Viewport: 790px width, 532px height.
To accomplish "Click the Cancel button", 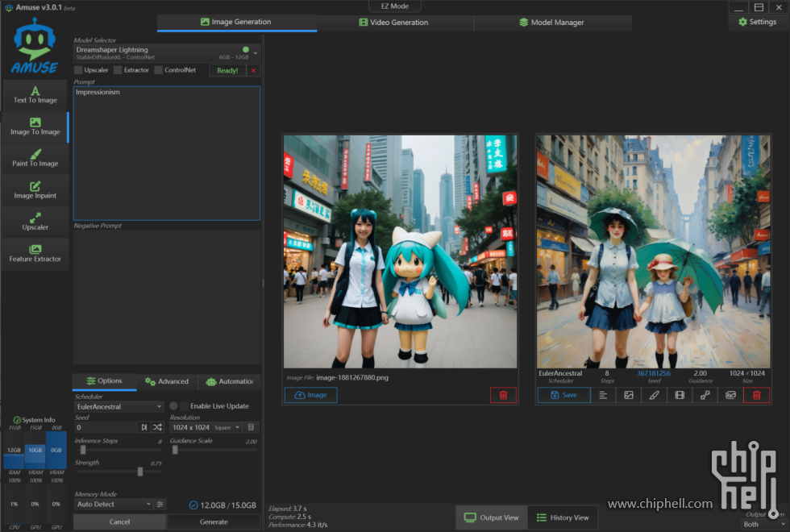I will coord(120,522).
